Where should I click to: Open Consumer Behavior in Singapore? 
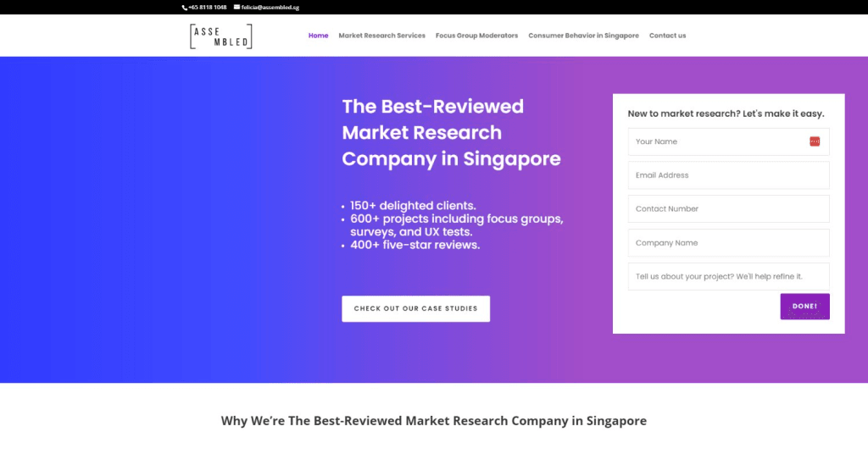pyautogui.click(x=583, y=36)
